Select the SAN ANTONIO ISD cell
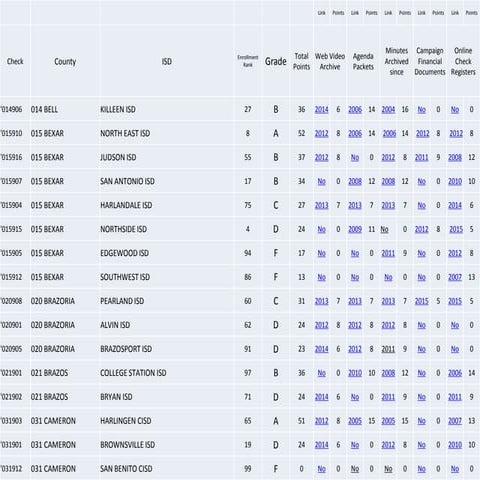 (127, 182)
